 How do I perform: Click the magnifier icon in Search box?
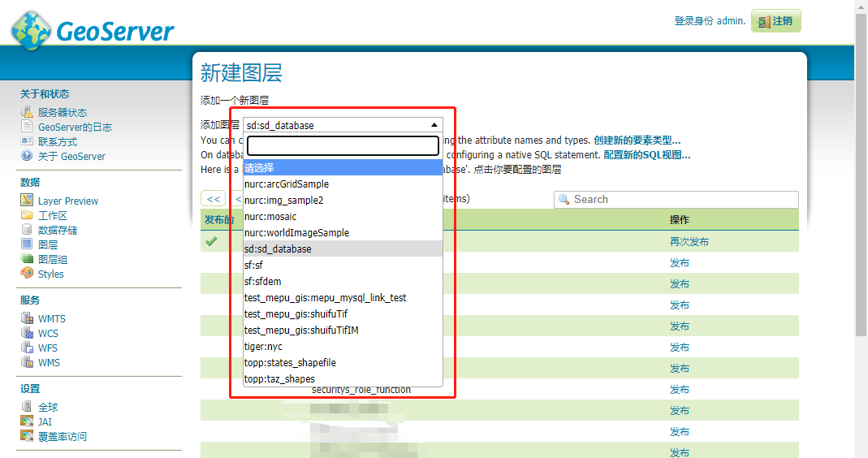pos(564,200)
